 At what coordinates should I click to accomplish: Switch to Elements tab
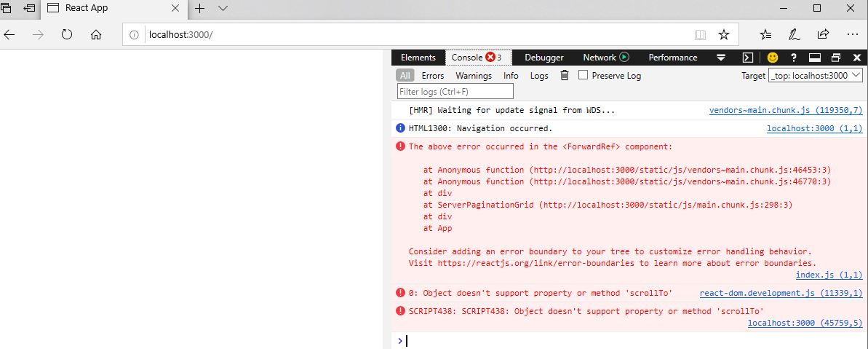(x=418, y=57)
